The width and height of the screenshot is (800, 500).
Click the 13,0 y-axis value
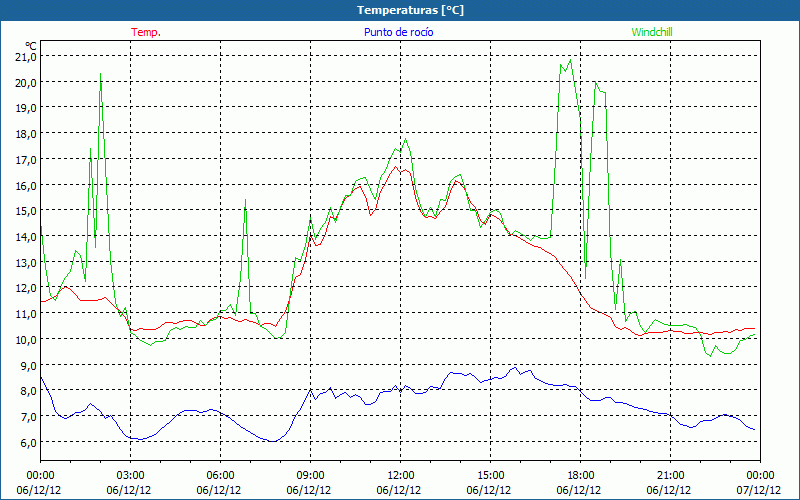[x=26, y=262]
